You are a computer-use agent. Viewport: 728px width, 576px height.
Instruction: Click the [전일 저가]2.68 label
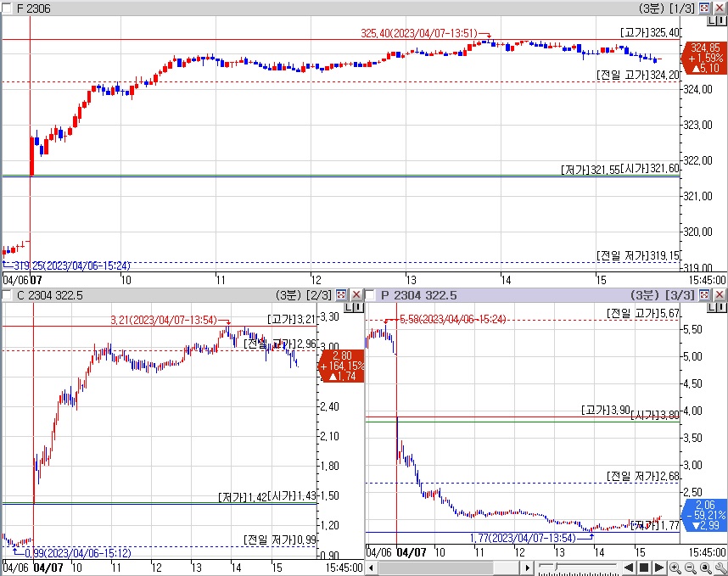pyautogui.click(x=643, y=476)
